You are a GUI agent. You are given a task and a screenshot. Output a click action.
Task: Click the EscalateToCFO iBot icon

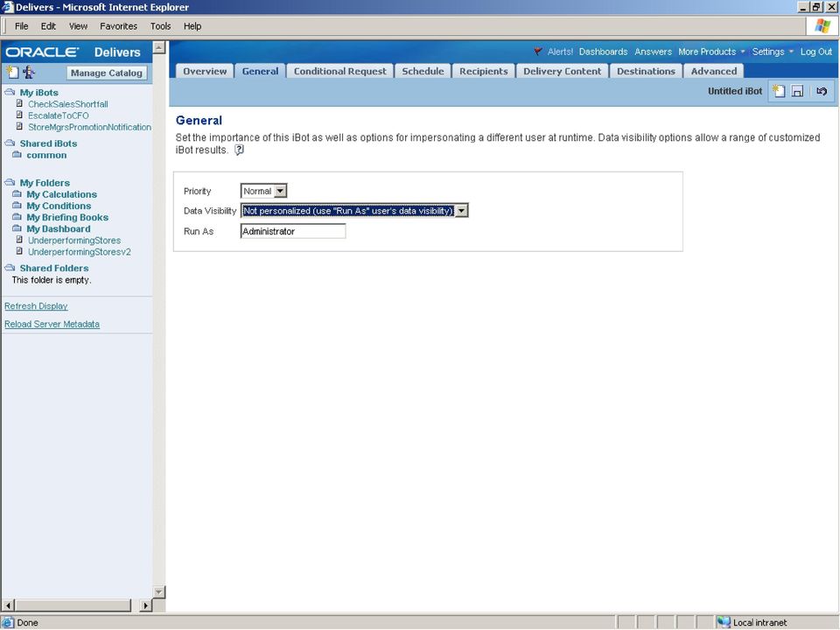coord(20,115)
